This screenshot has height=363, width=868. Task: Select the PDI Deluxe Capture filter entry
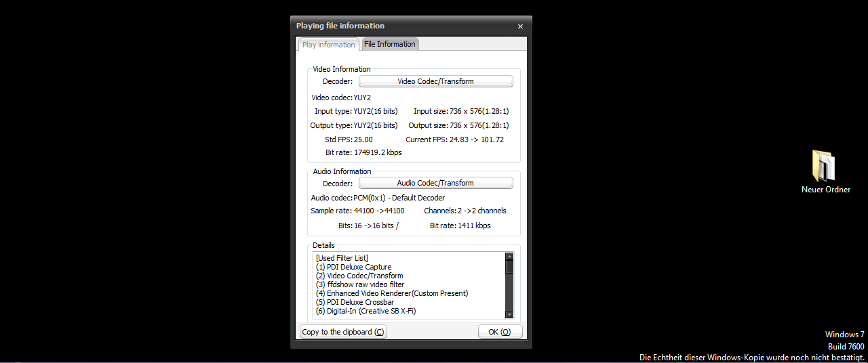click(x=353, y=267)
